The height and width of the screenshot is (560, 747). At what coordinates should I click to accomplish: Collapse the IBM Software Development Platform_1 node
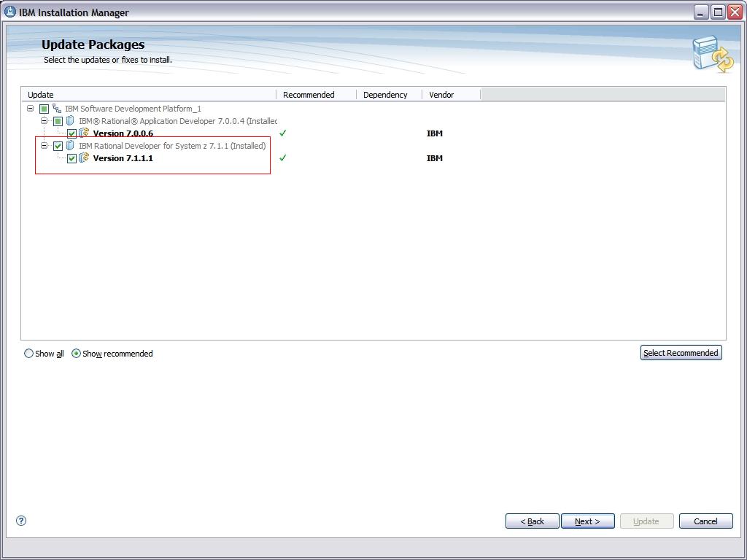pyautogui.click(x=31, y=109)
